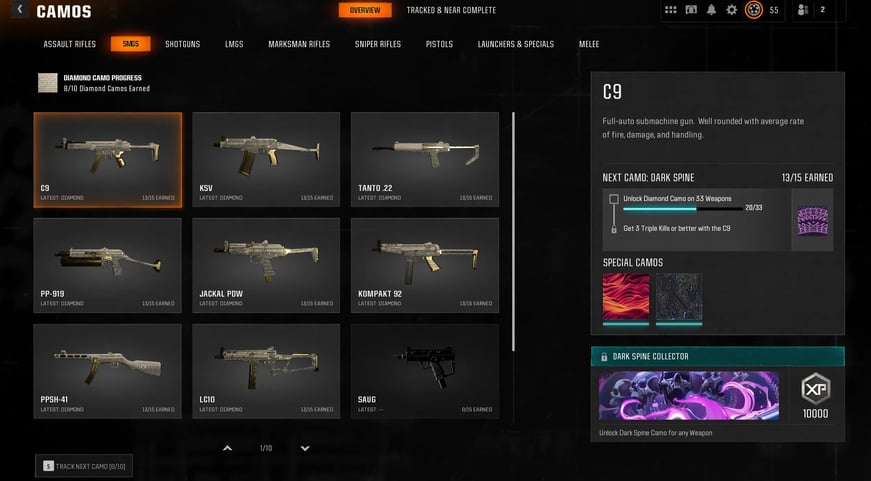This screenshot has width=871, height=481.
Task: Click the player level emblem icon
Action: pyautogui.click(x=754, y=10)
